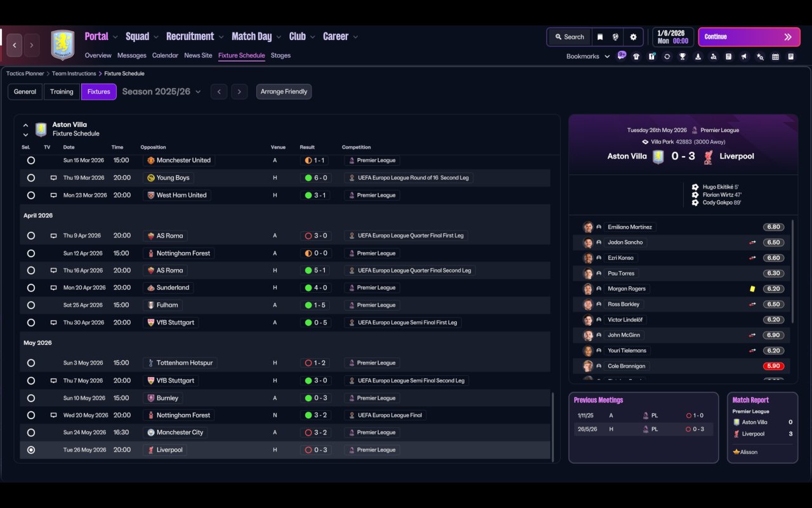Expand the Career menu chevron

tap(355, 37)
